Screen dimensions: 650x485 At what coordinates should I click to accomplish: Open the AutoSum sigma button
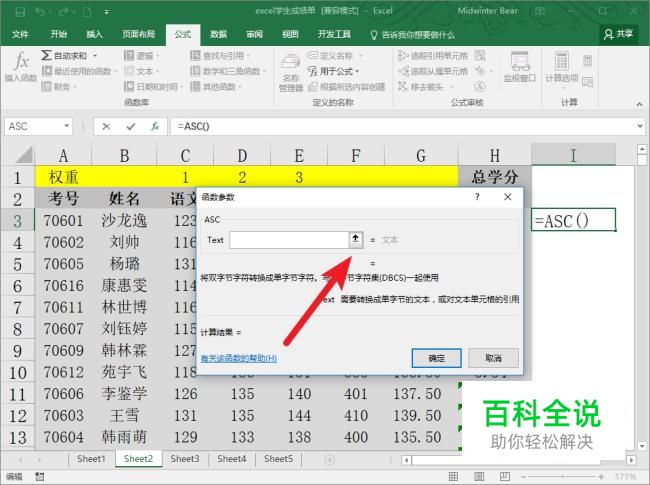click(x=63, y=56)
